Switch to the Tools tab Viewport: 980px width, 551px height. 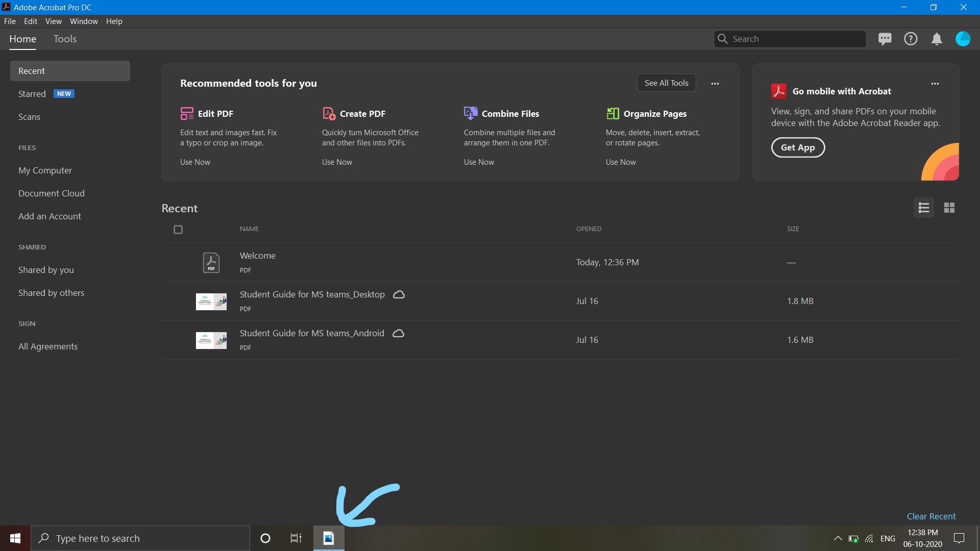pyautogui.click(x=65, y=39)
